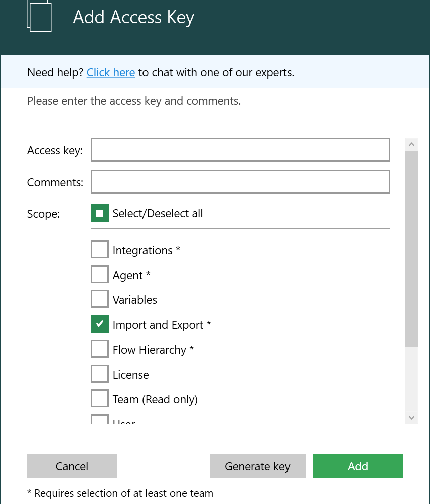Click the green Add button
Screen dimensions: 430x504
[x=358, y=466]
